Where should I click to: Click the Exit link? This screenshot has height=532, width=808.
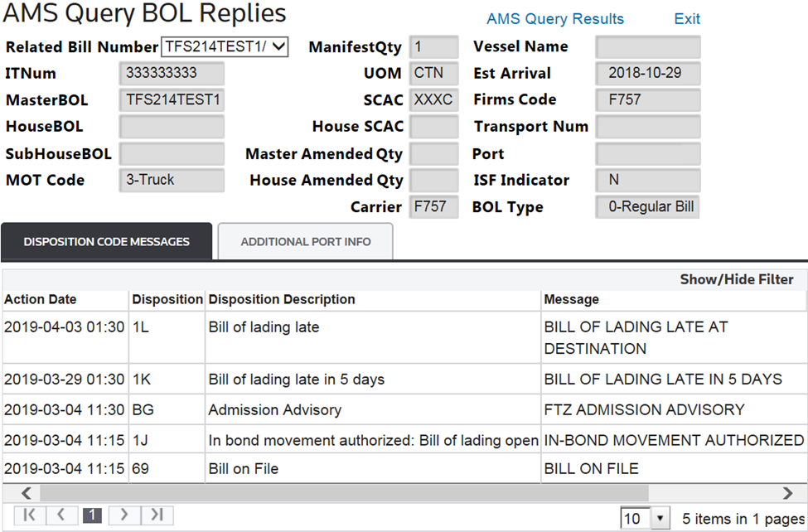click(x=686, y=19)
